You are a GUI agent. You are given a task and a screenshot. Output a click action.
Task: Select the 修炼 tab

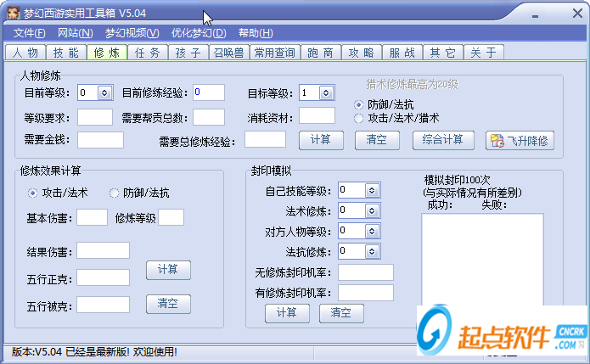pyautogui.click(x=107, y=53)
